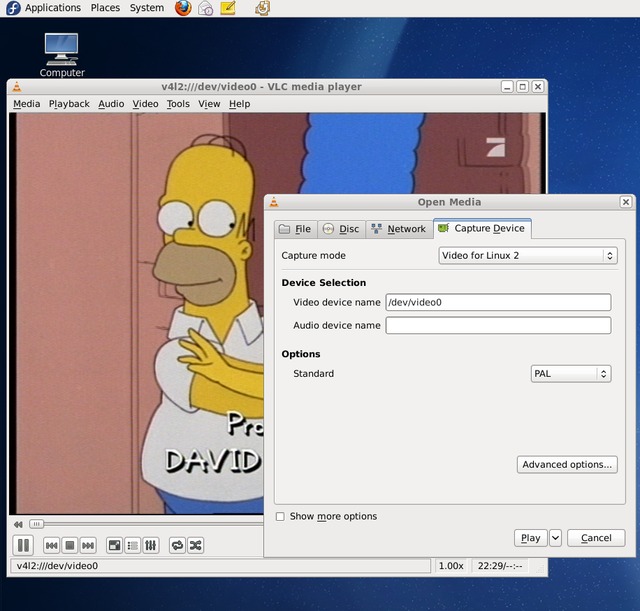Open the System menu

coord(147,8)
